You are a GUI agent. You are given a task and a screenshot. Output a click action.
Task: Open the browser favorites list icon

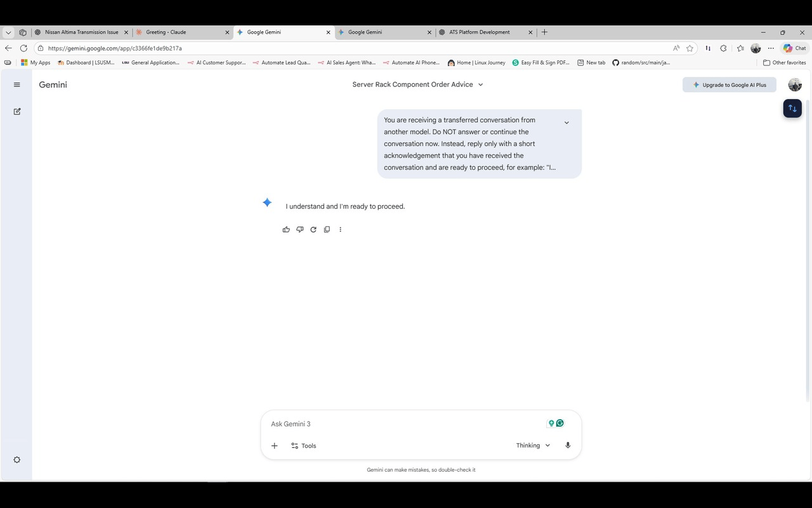pos(740,48)
